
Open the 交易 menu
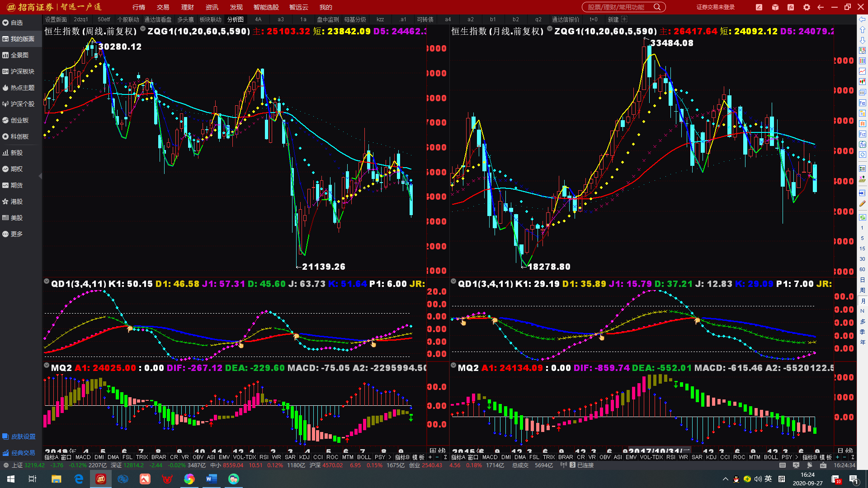(163, 7)
